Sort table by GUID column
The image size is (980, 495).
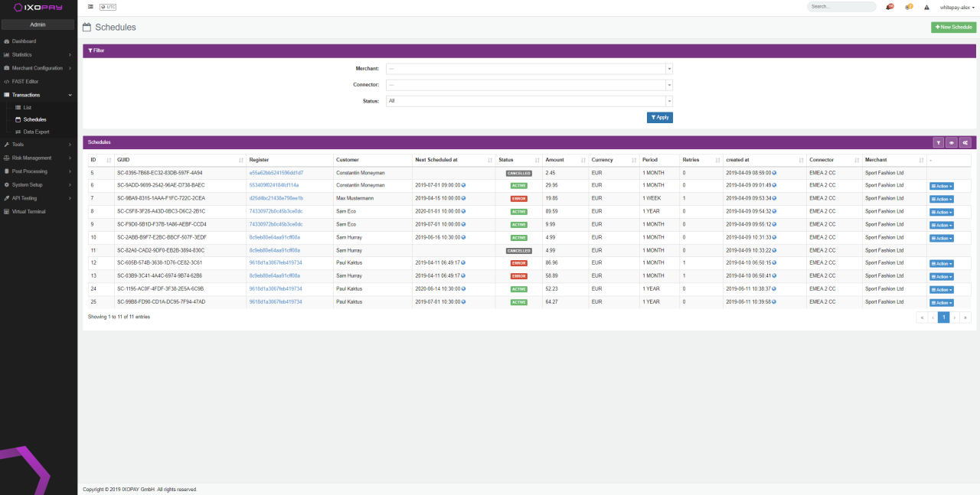[x=180, y=160]
